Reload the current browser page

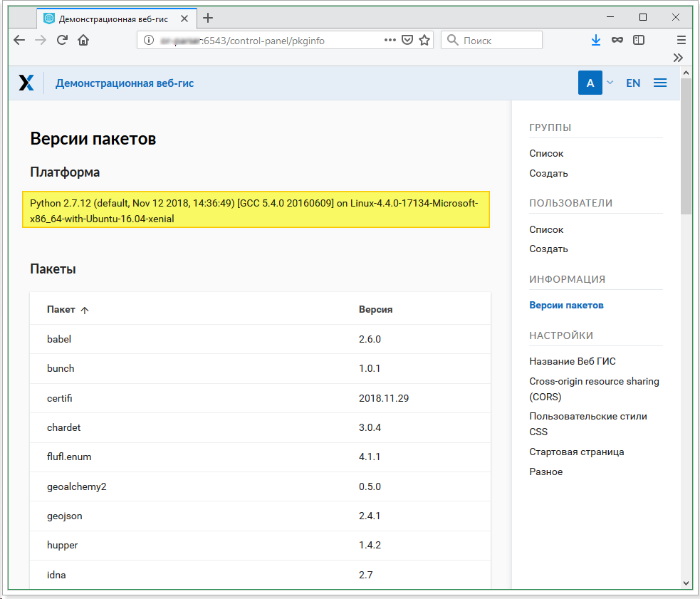point(62,41)
